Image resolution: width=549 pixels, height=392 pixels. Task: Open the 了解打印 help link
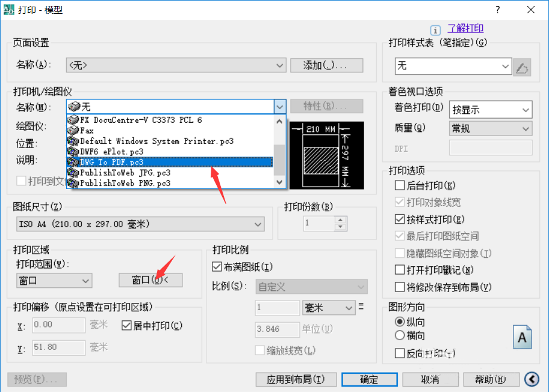click(465, 28)
